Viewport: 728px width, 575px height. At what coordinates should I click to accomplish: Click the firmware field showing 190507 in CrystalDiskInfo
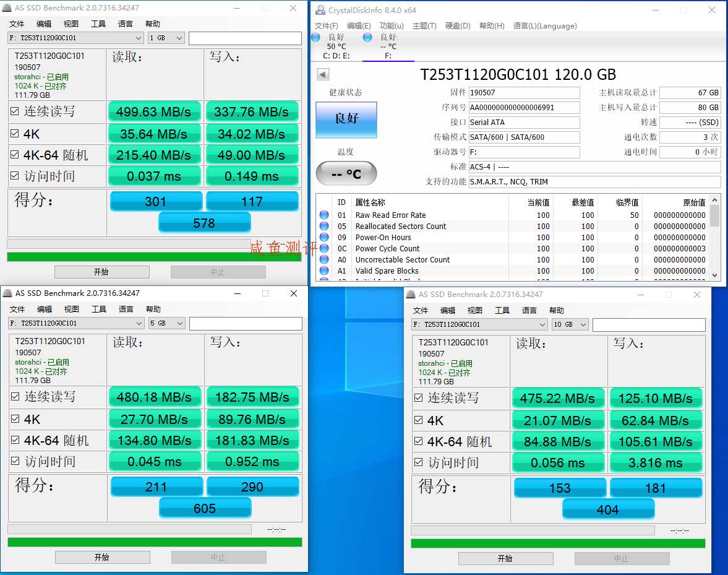coord(524,93)
